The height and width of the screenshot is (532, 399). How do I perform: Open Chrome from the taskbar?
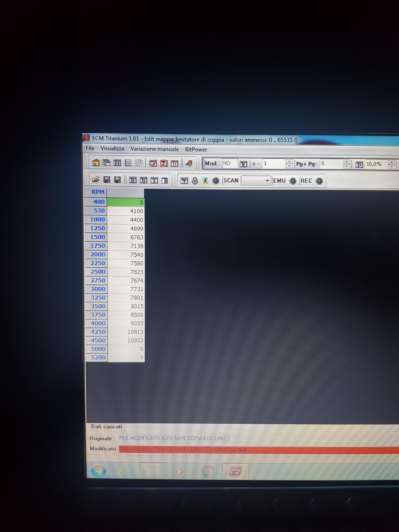pos(208,472)
